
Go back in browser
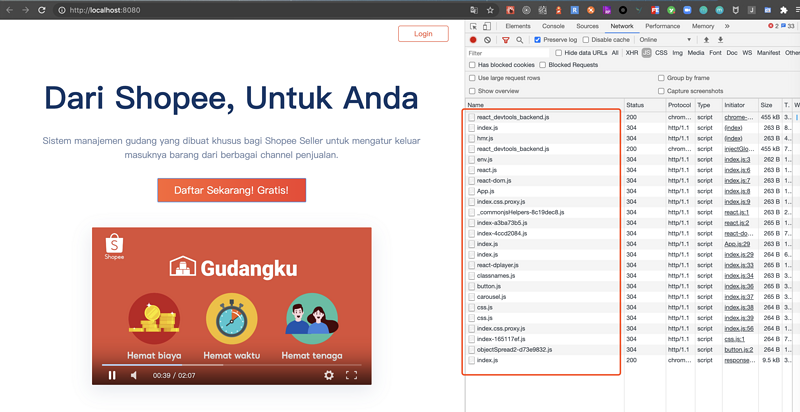coord(9,10)
